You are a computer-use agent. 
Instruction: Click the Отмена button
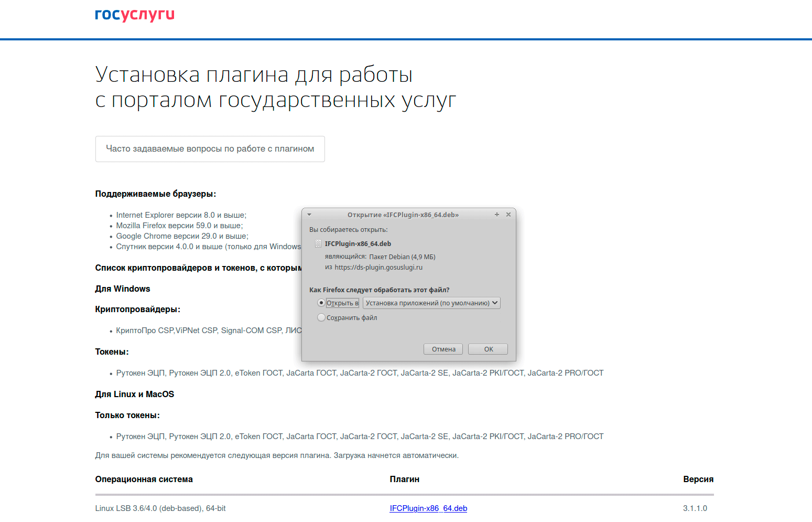[443, 349]
